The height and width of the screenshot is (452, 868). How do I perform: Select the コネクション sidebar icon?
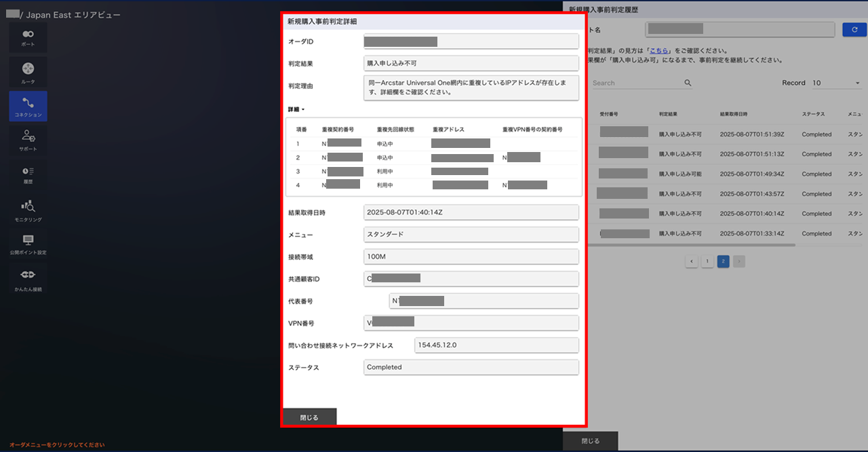point(28,107)
